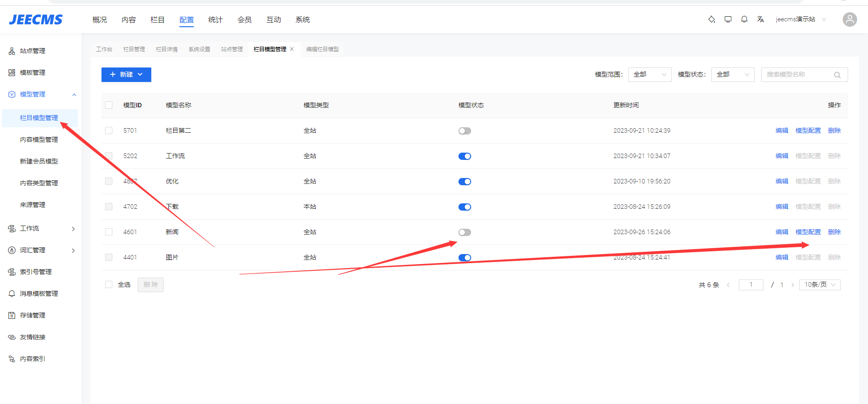Open the 模型状态 dropdown

(x=732, y=75)
